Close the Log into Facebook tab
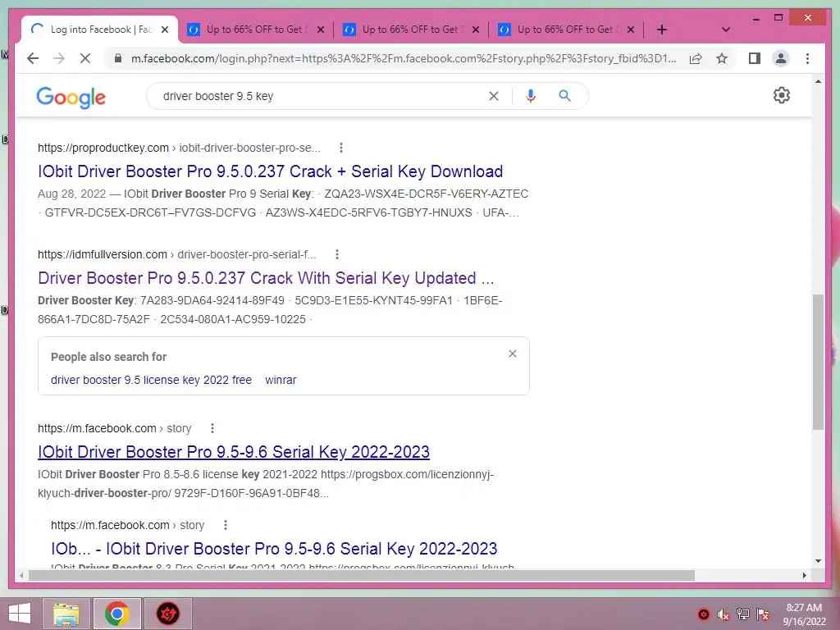Image resolution: width=840 pixels, height=630 pixels. point(165,30)
